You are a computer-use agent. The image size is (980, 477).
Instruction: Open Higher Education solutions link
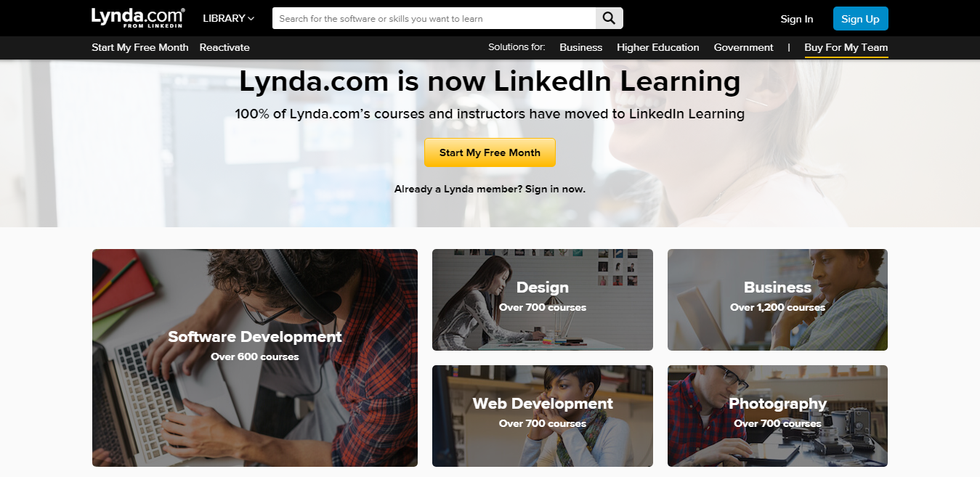pos(658,47)
